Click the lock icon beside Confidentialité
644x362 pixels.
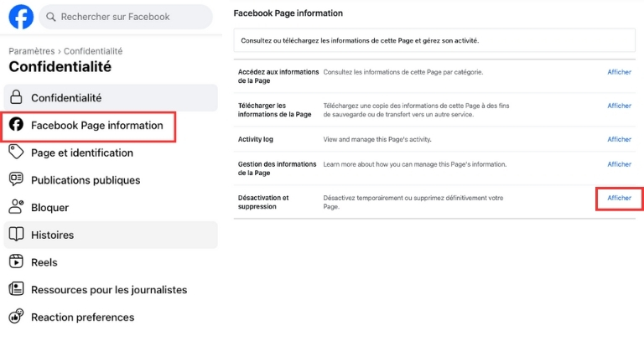[16, 97]
